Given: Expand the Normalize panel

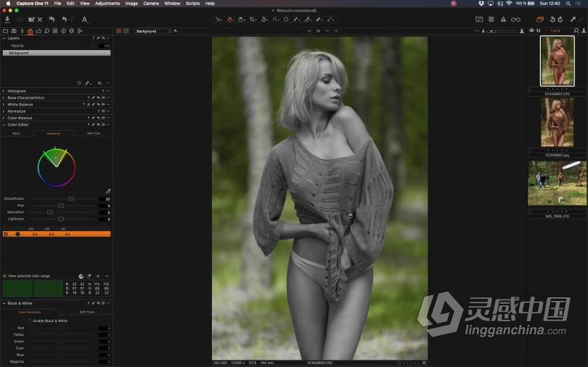Looking at the screenshot, I should (x=4, y=111).
